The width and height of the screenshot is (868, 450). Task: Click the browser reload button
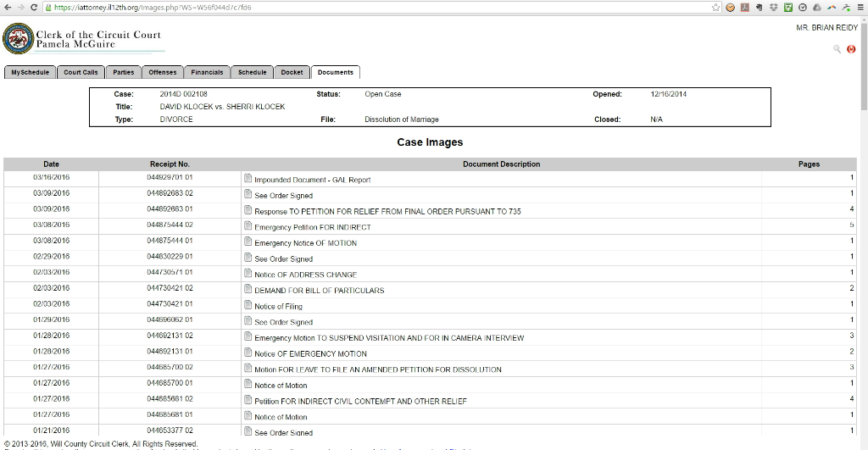[34, 8]
